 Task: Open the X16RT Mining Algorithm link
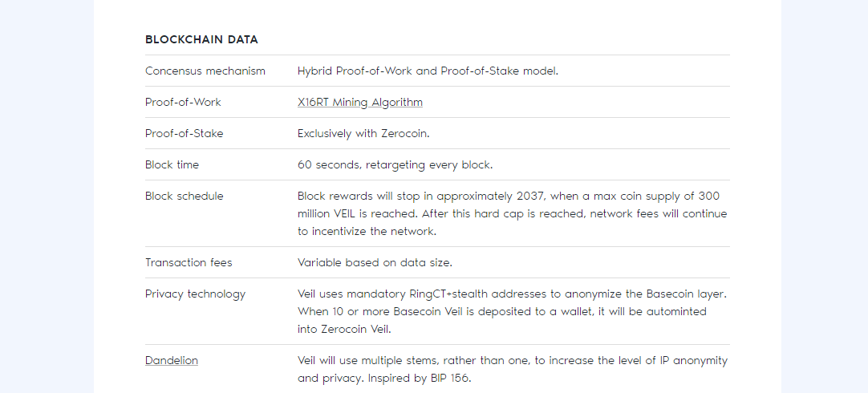(359, 102)
